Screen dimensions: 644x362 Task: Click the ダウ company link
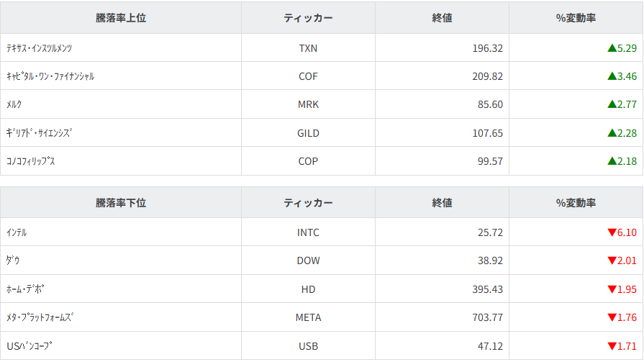(x=12, y=261)
